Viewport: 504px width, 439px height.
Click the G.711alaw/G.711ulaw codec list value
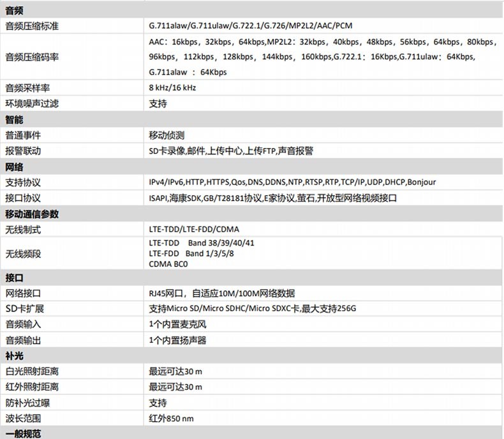click(250, 26)
